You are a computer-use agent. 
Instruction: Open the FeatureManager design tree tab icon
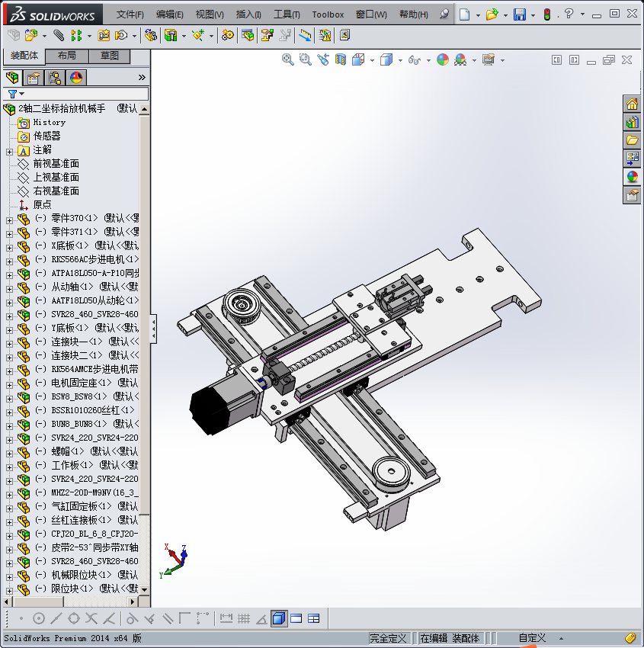pos(12,78)
